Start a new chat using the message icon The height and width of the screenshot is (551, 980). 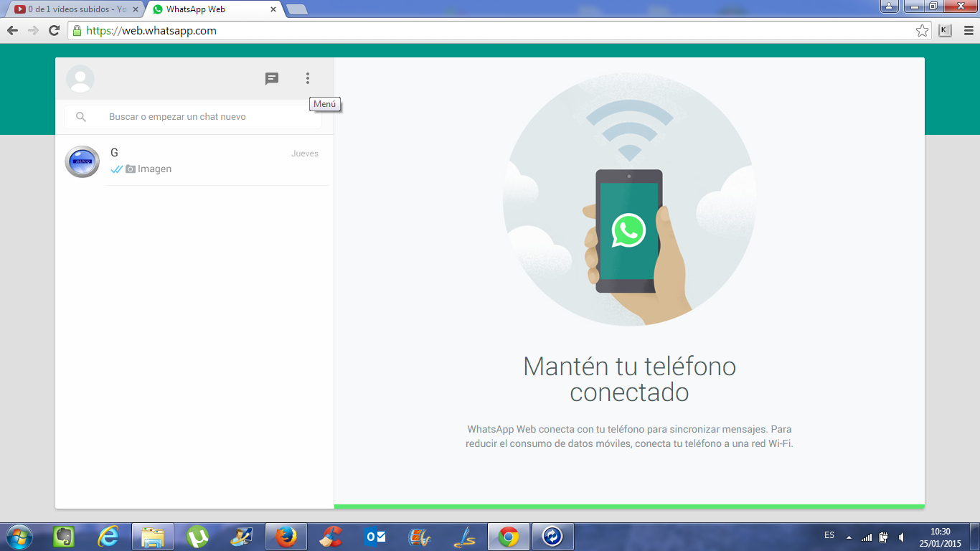tap(272, 79)
